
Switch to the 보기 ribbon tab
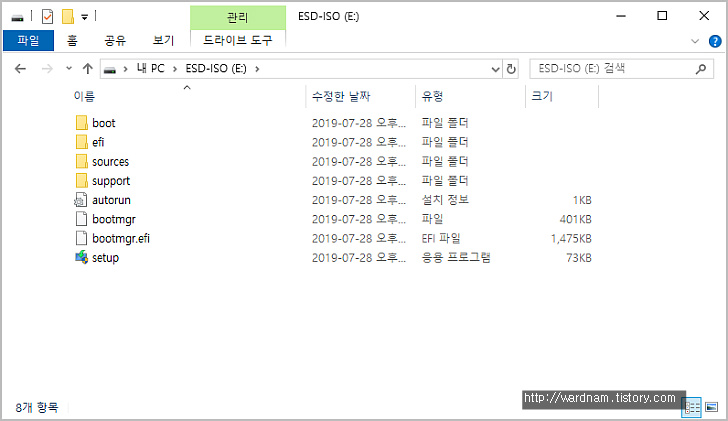[x=163, y=41]
